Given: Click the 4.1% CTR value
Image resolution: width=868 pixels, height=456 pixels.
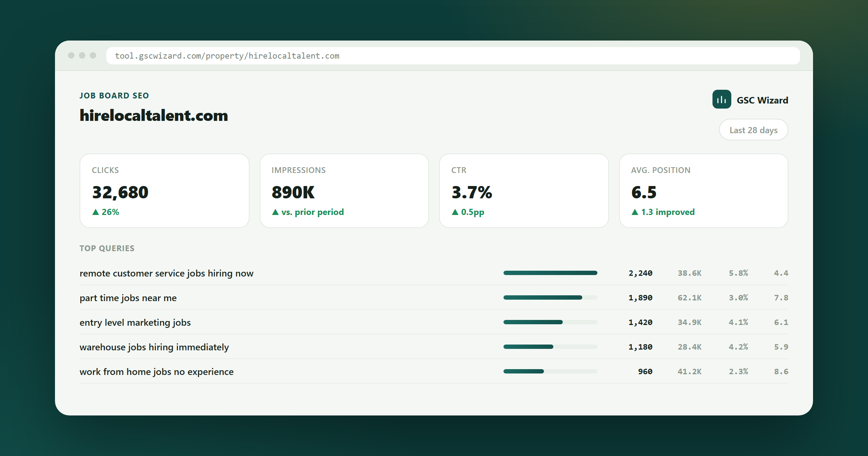Looking at the screenshot, I should coord(738,322).
